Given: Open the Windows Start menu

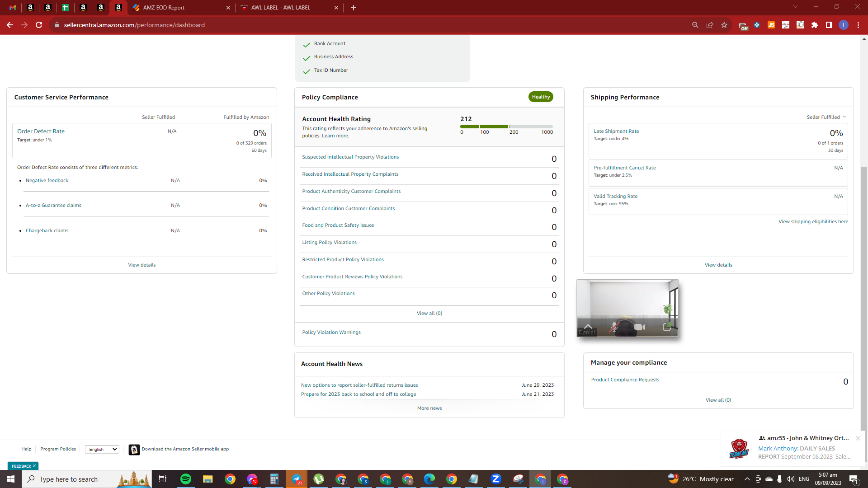Looking at the screenshot, I should (x=11, y=479).
